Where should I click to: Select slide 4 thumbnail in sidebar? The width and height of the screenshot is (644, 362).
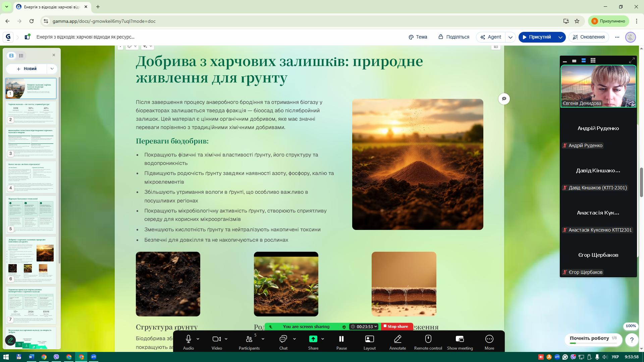point(31,177)
